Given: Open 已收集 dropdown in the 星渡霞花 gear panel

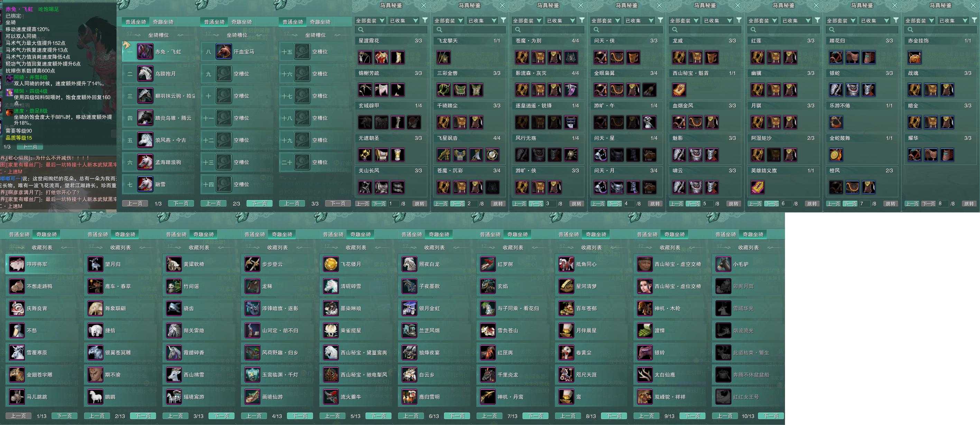Looking at the screenshot, I should coord(404,20).
